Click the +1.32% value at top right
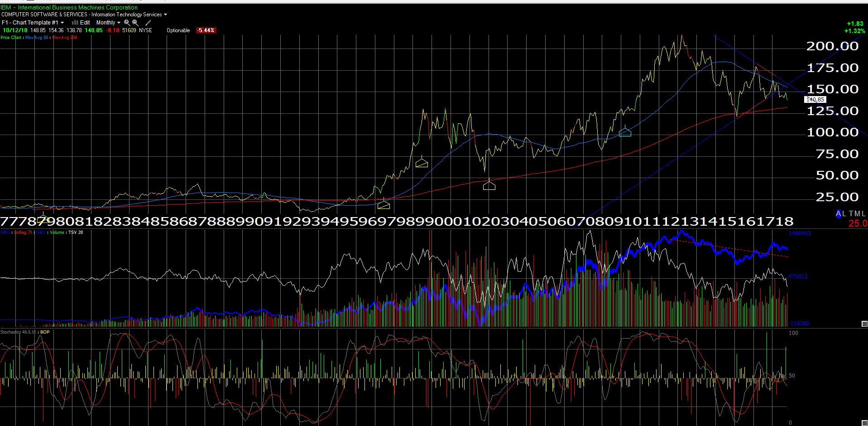 pyautogui.click(x=854, y=31)
